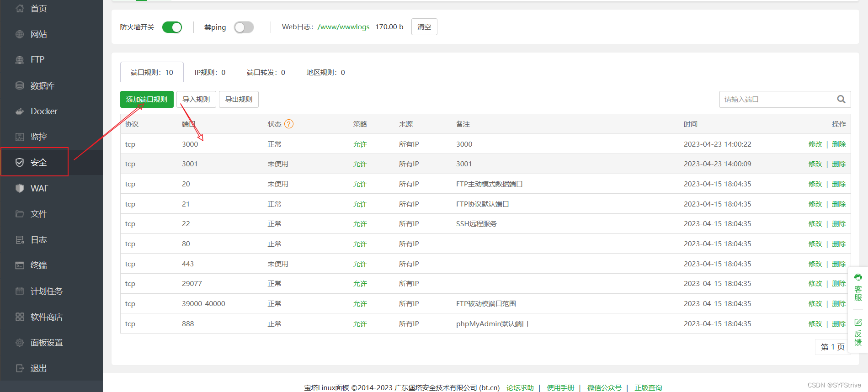Delete the port 21 FTP rule
This screenshot has height=392, width=868.
tap(839, 204)
